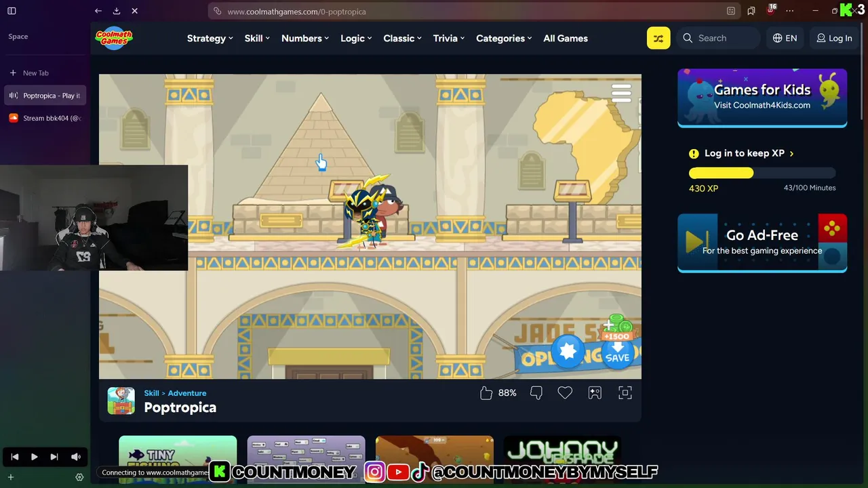The height and width of the screenshot is (488, 868).
Task: Mute audio with the sidebar speaker icon
Action: 76,457
